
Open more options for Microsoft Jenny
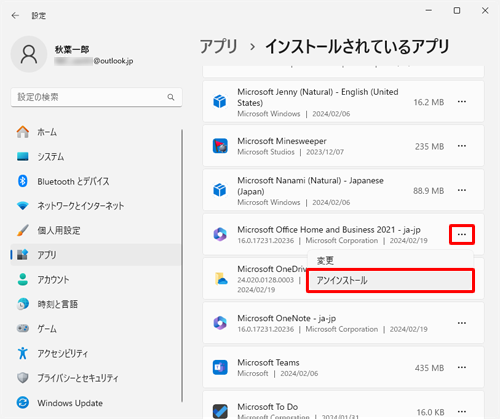462,102
